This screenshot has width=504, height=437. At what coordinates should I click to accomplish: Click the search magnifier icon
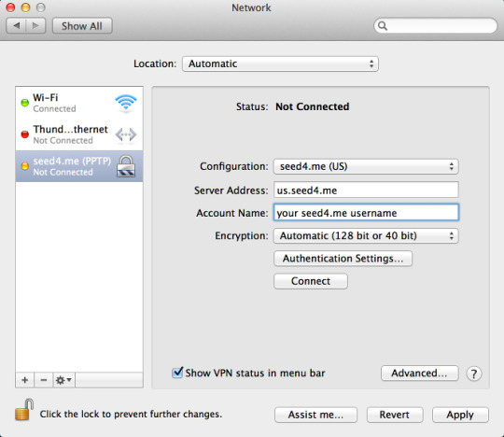[382, 26]
